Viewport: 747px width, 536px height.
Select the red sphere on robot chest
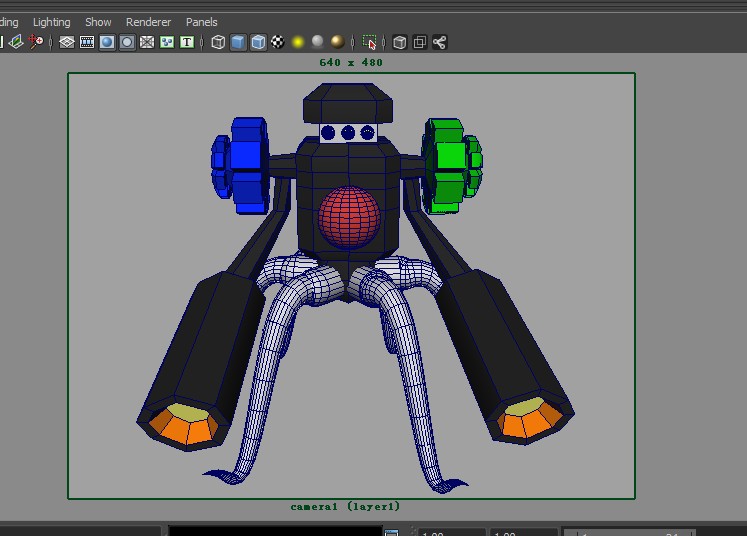349,217
